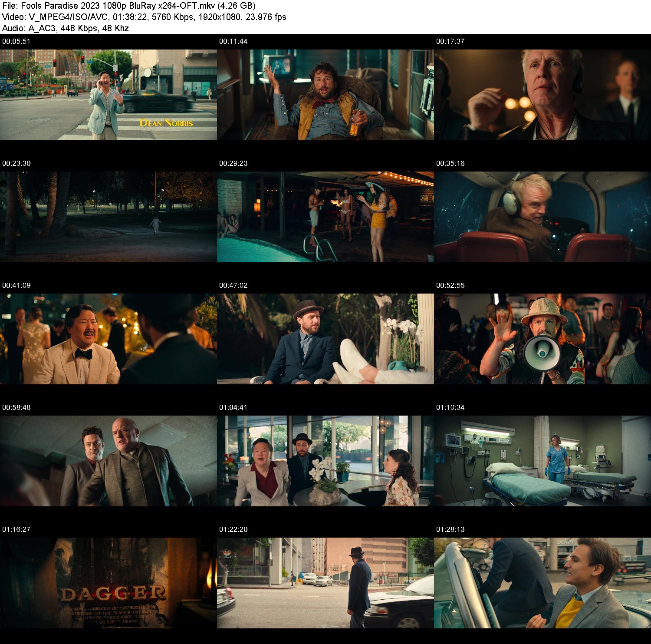Select the party frame at 00:41:09
Viewport: 651px width, 644px height.
(108, 339)
